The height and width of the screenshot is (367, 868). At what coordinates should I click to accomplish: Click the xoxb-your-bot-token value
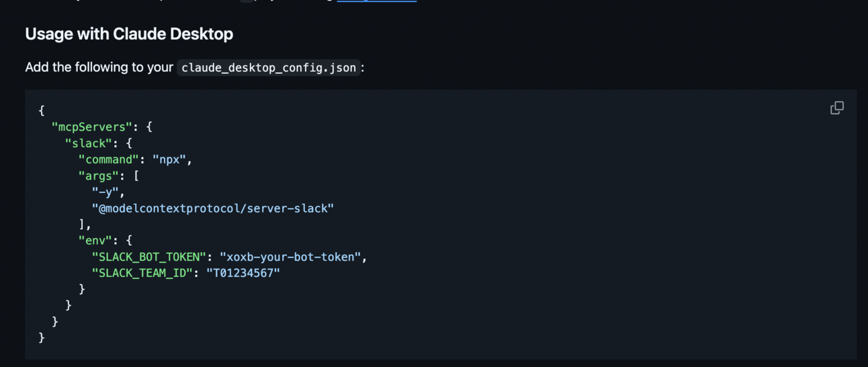click(290, 257)
